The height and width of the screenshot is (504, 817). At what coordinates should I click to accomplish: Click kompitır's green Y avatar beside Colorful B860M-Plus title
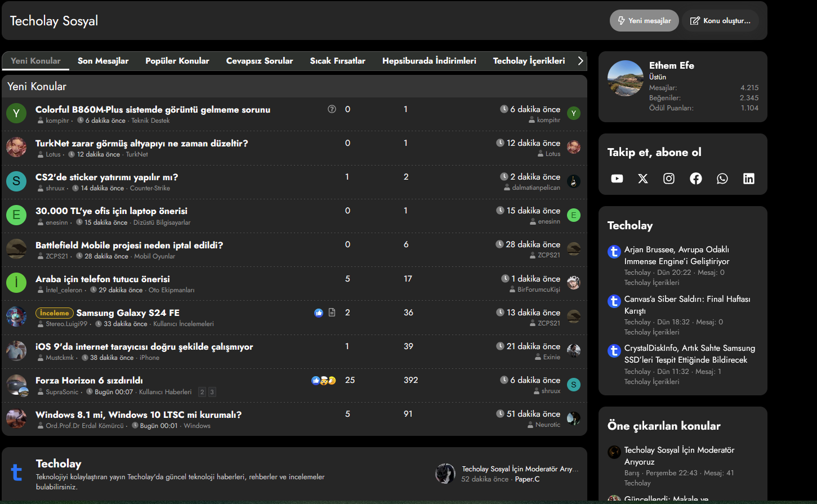click(16, 113)
